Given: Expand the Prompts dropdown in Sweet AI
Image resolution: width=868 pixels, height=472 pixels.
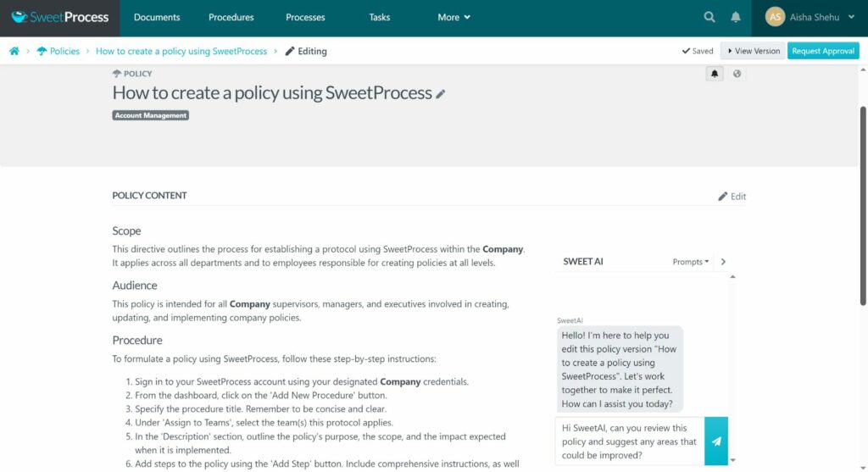Looking at the screenshot, I should (x=690, y=262).
